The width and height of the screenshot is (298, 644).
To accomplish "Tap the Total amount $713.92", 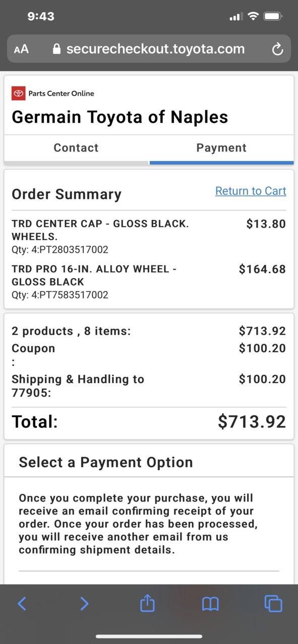I will pos(252,422).
